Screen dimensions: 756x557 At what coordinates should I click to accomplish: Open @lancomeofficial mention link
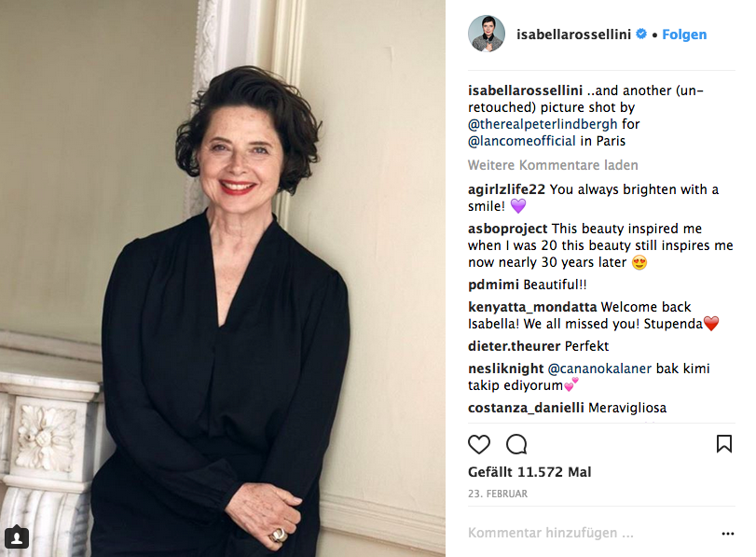click(522, 141)
